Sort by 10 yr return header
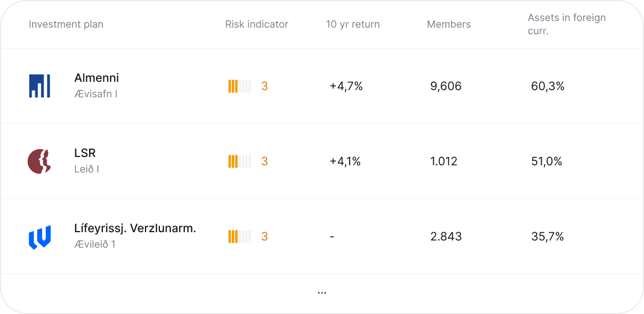 click(353, 24)
